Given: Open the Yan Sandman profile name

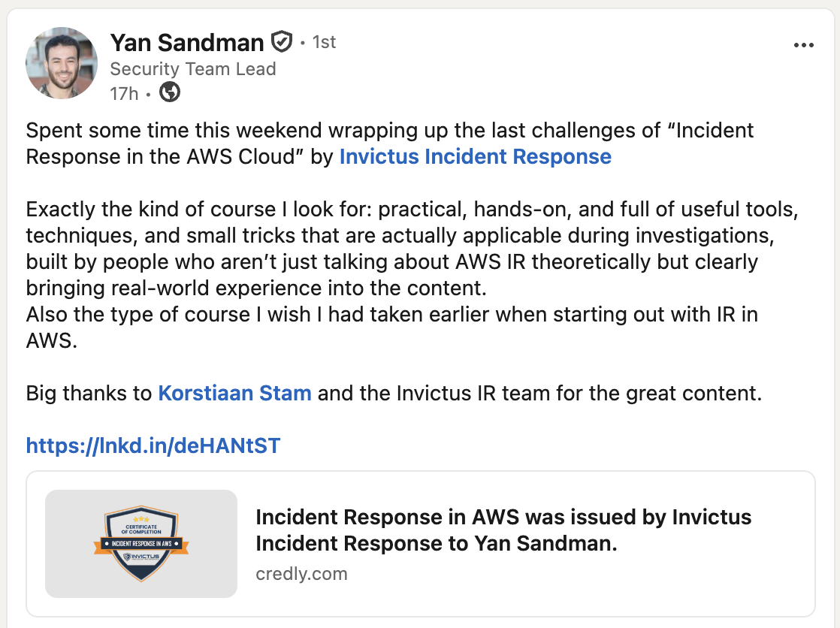Looking at the screenshot, I should pos(187,42).
